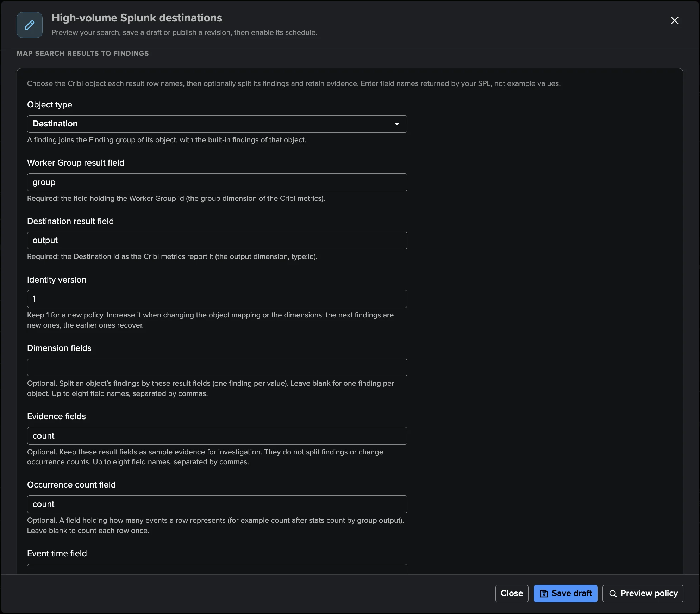Click the 'Destination result field' label
The image size is (700, 614).
pyautogui.click(x=70, y=221)
